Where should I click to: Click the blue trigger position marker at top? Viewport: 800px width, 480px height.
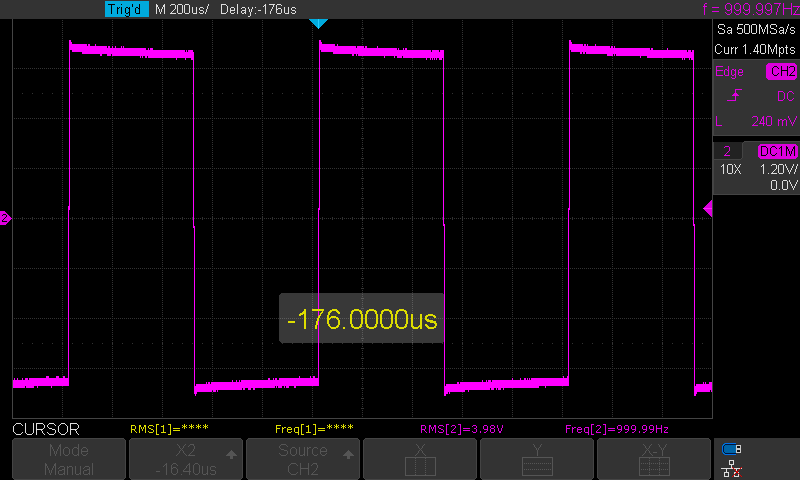[318, 23]
